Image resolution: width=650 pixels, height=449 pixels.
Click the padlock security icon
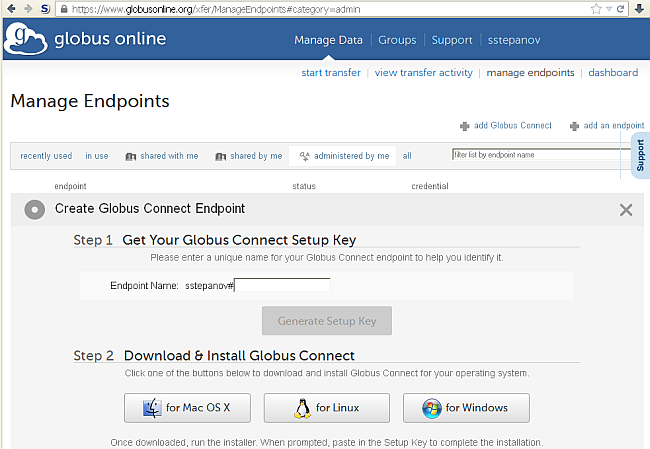coord(64,9)
